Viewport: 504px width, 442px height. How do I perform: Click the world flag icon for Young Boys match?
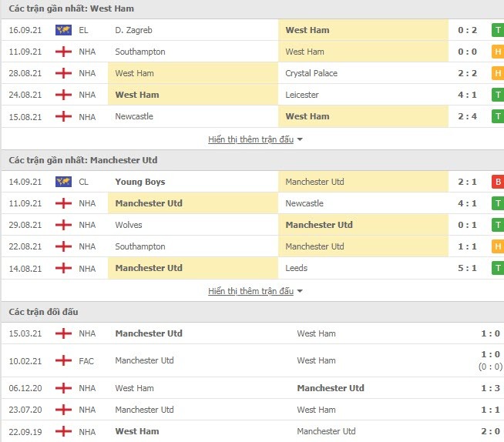(x=63, y=182)
